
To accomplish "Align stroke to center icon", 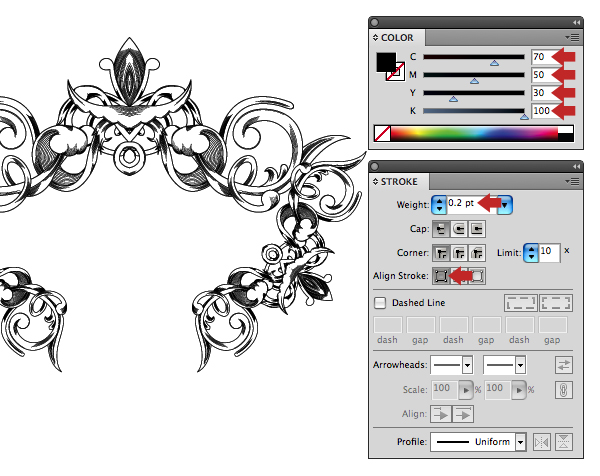I will tap(441, 276).
